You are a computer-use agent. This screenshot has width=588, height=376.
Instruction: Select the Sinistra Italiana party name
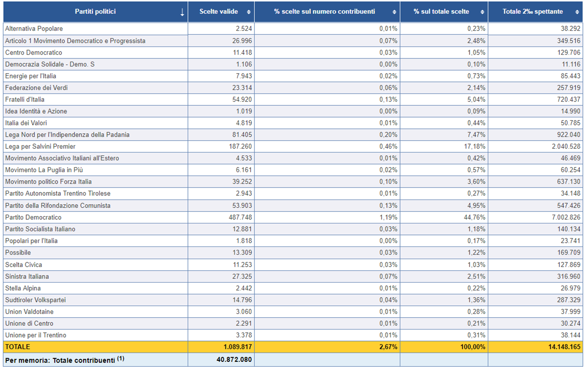(x=27, y=276)
